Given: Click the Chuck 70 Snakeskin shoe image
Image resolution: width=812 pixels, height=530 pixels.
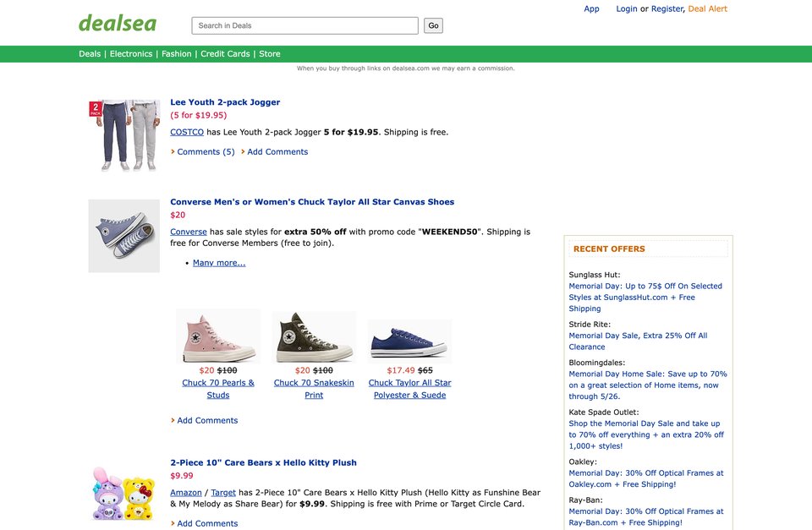Looking at the screenshot, I should coord(314,337).
